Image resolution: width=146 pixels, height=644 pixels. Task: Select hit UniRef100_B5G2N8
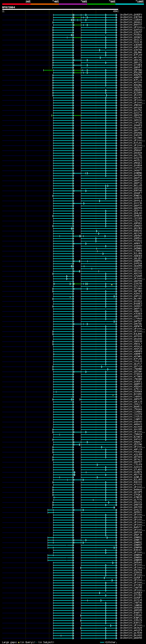[x=131, y=72]
